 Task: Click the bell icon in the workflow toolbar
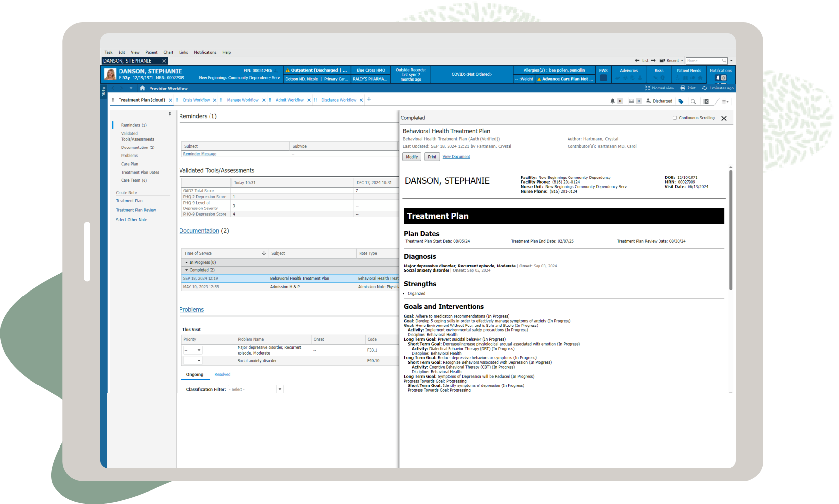[613, 101]
